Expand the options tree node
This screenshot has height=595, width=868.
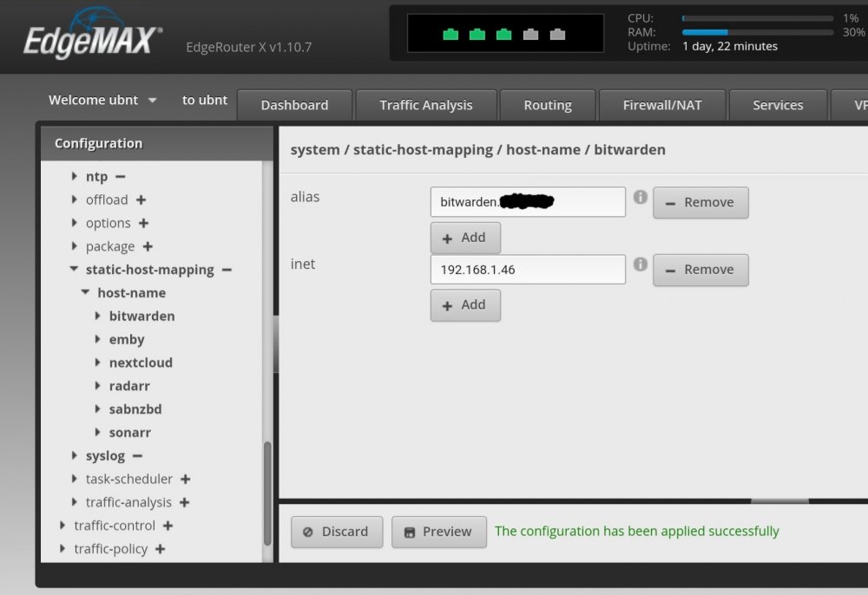coord(74,223)
